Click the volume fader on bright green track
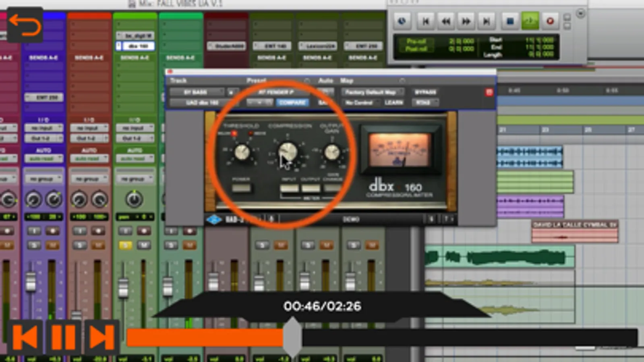Screen dimensions: 644x362 123,288
